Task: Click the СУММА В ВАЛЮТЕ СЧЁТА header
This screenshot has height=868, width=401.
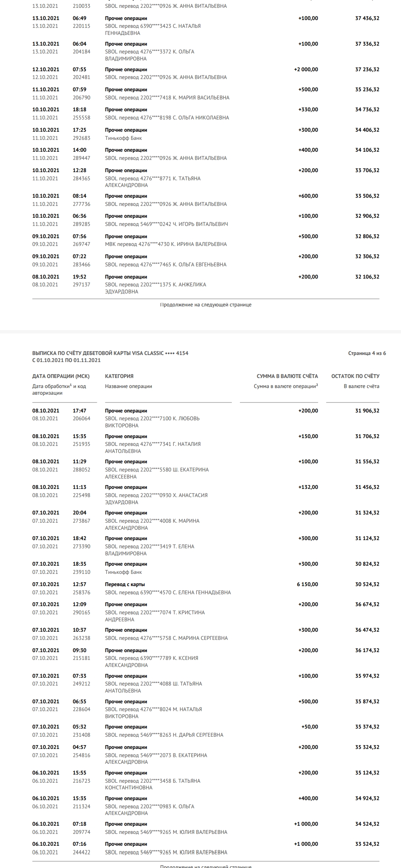Action: click(287, 376)
